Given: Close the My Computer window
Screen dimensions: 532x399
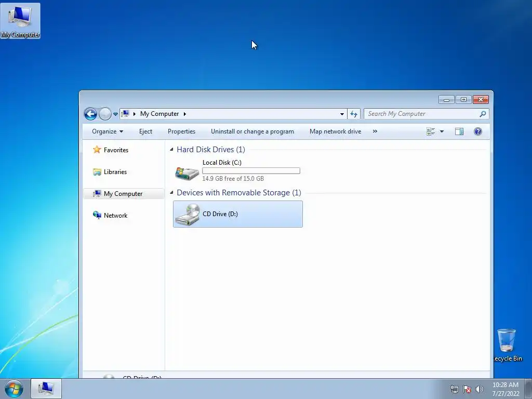Looking at the screenshot, I should point(481,99).
